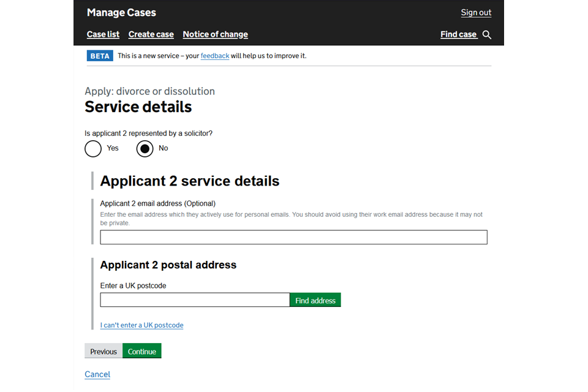Click into the UK postcode input box
This screenshot has height=392, width=588.
tap(195, 300)
